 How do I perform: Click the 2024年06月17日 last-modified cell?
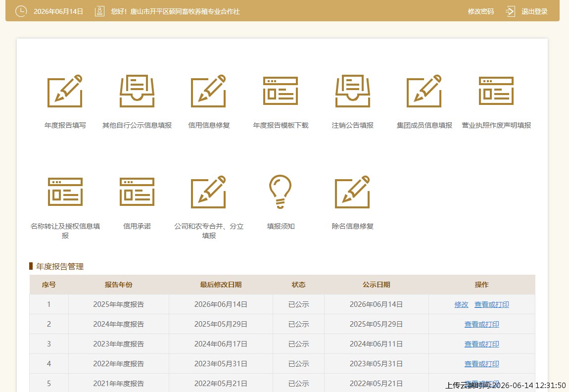point(221,344)
